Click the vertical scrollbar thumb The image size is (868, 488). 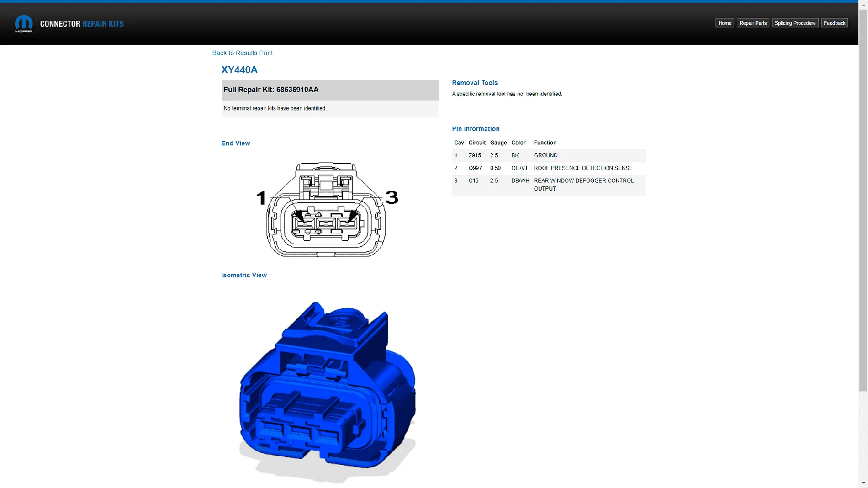[x=863, y=200]
